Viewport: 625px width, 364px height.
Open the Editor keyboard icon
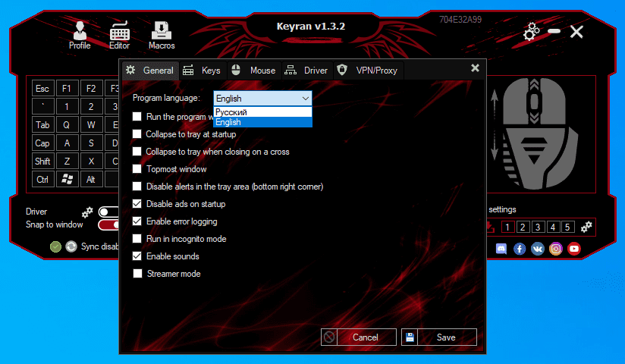(x=119, y=35)
